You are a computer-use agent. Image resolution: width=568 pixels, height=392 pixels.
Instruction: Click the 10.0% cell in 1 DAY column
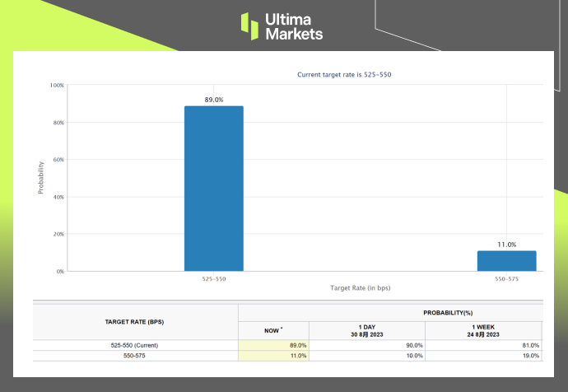pyautogui.click(x=367, y=356)
